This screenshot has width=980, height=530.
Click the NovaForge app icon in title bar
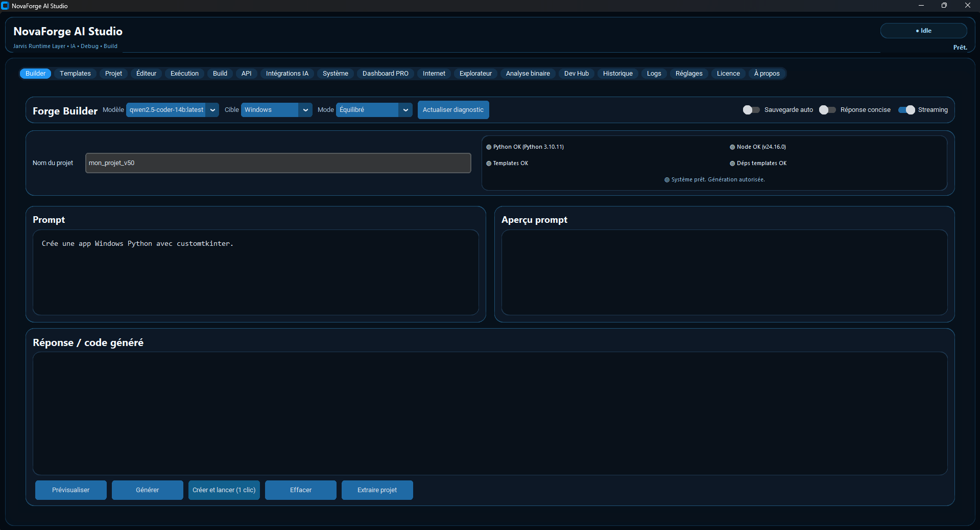coord(5,6)
